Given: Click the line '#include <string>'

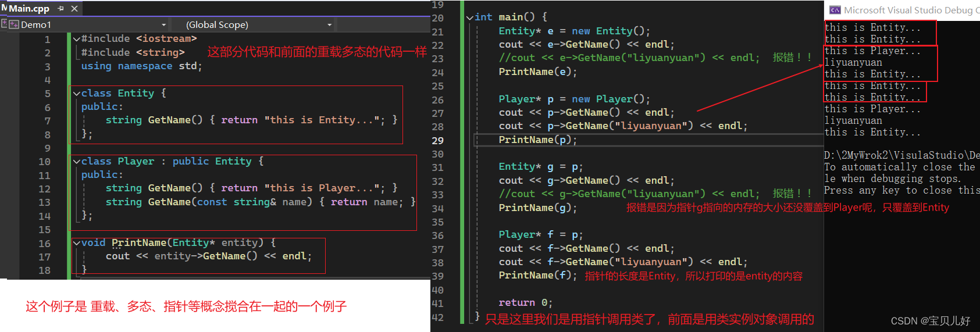Looking at the screenshot, I should (x=133, y=52).
